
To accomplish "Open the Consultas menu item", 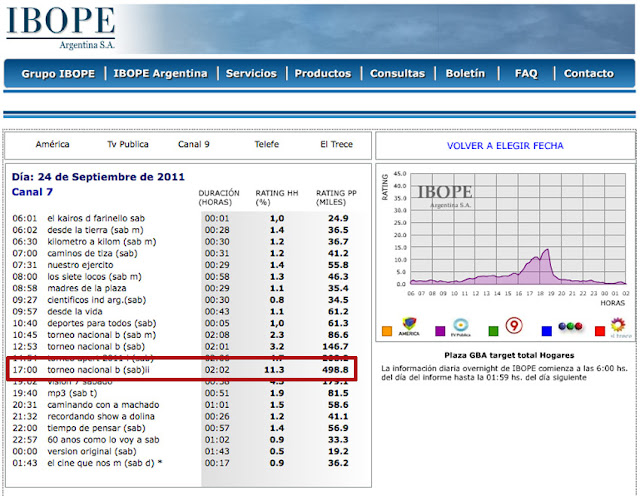I will (397, 73).
